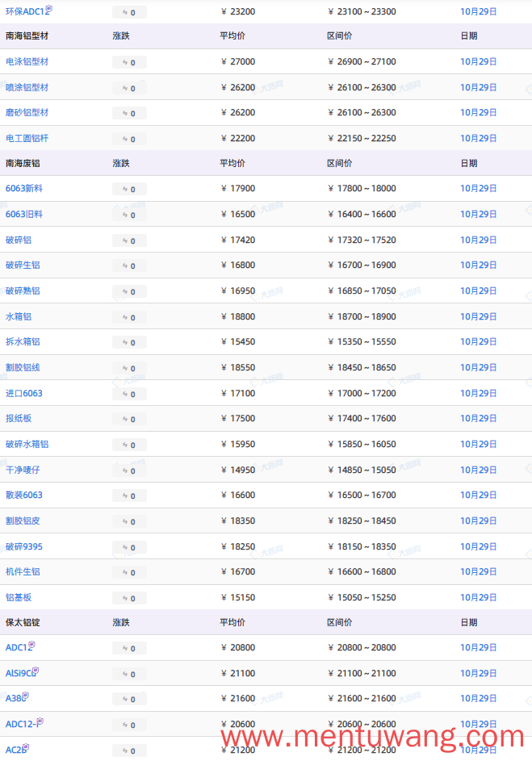
Task: Open the AlSi9Cu link
Action: 20,673
